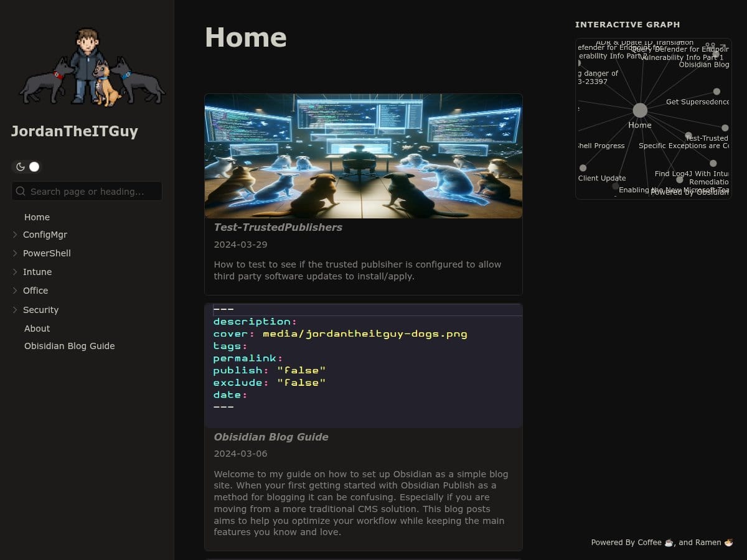Viewport: 747px width, 560px height.
Task: Open the Home page in sidebar
Action: point(37,217)
